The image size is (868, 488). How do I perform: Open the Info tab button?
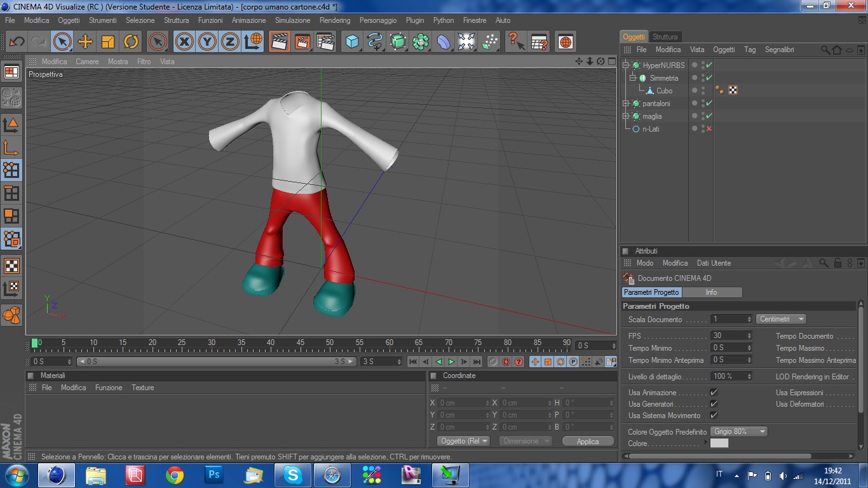click(x=711, y=292)
